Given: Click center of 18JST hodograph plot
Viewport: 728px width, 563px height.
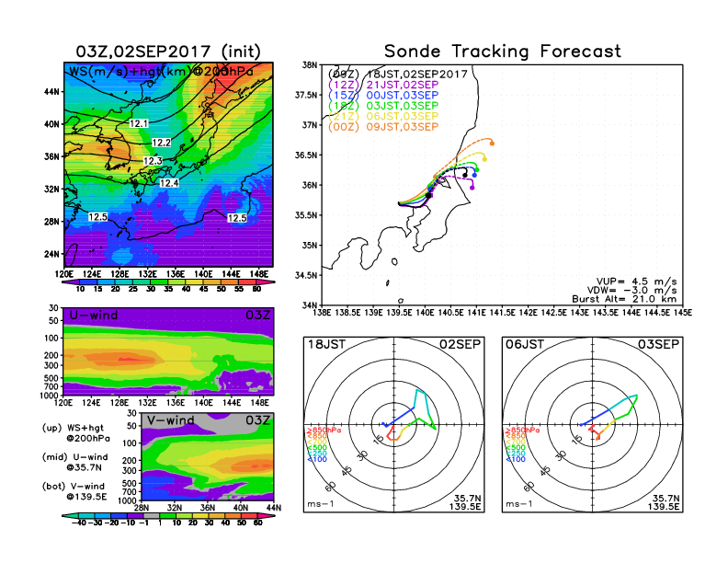Looking at the screenshot, I should (394, 424).
